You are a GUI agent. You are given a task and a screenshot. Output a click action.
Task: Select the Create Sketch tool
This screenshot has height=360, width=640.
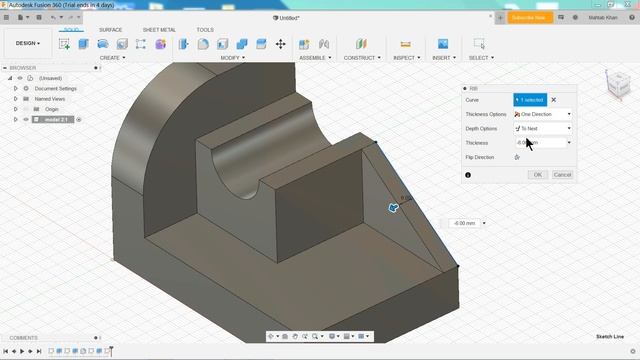click(64, 44)
